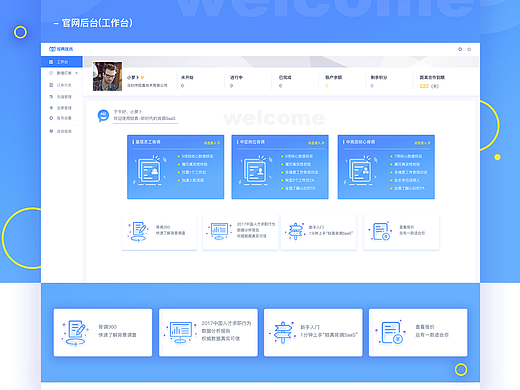Click the document illustration on the 中高层核心背调 card
520x390 pixels.
coord(361,170)
